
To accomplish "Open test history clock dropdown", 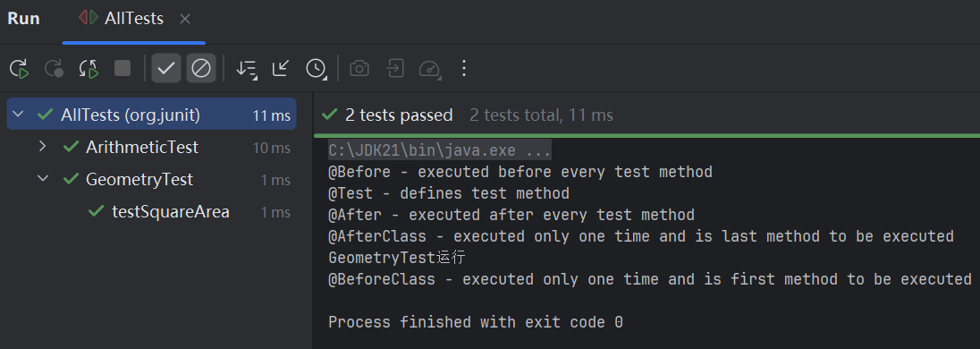I will [317, 69].
